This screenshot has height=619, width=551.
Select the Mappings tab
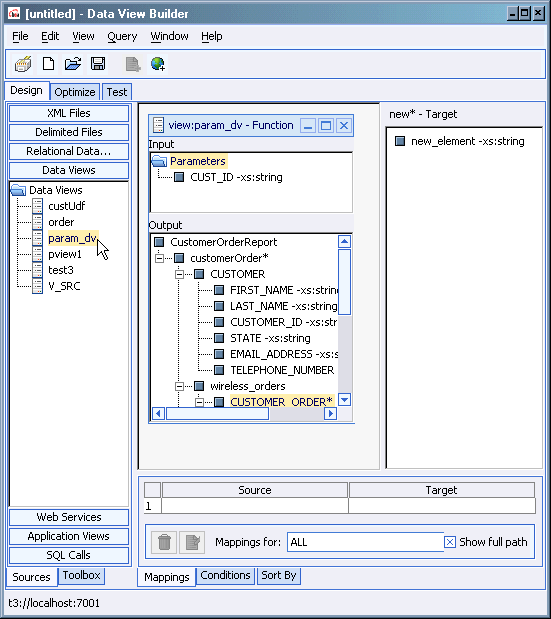click(x=167, y=577)
